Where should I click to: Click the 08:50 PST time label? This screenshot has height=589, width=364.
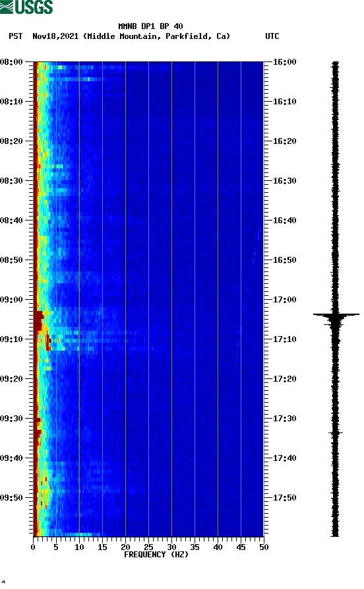point(11,260)
